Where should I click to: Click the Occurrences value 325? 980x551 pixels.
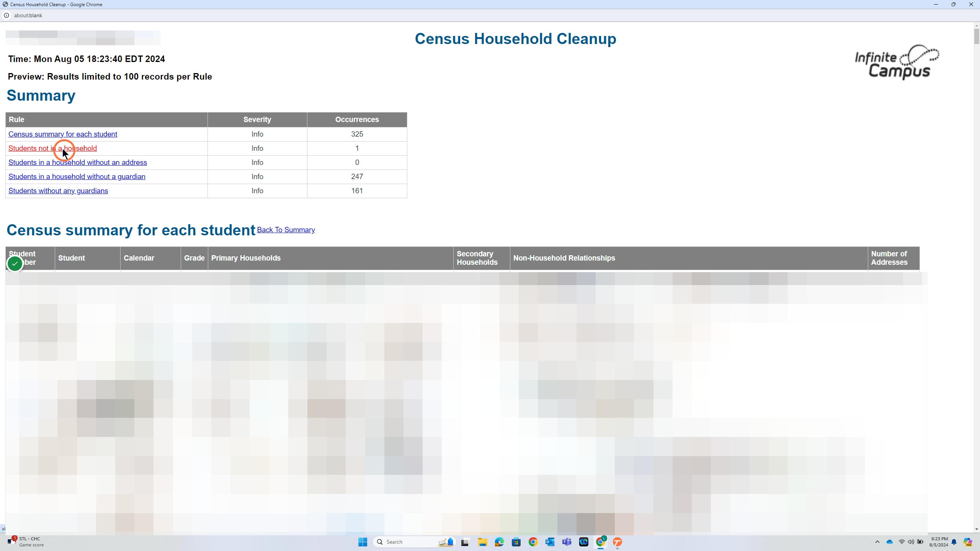(357, 134)
